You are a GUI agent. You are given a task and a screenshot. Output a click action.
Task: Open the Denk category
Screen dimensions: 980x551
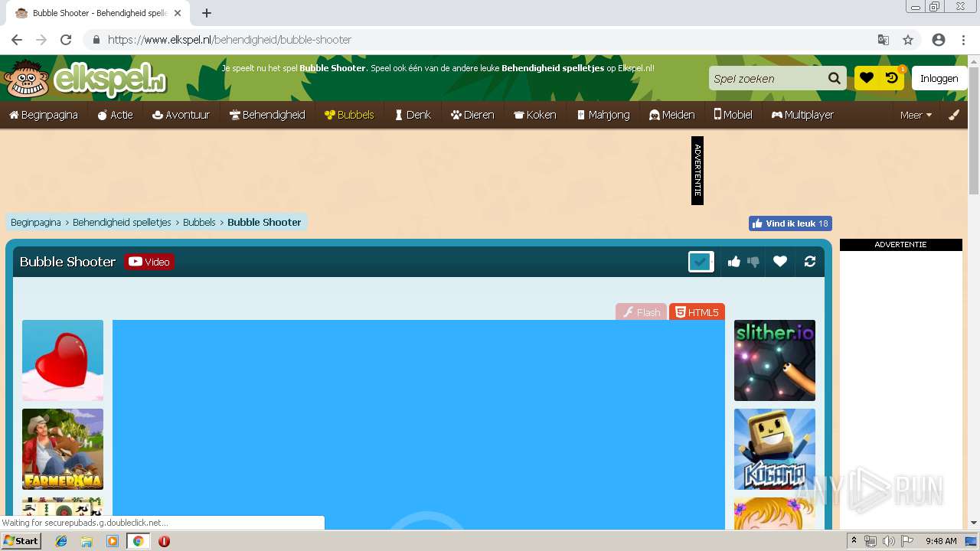click(x=413, y=115)
